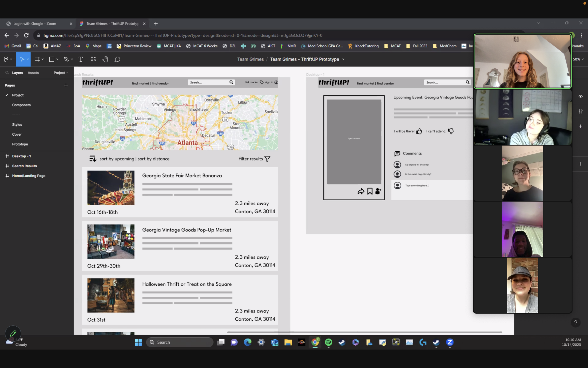Click the help question mark button
The width and height of the screenshot is (588, 368).
click(x=575, y=323)
